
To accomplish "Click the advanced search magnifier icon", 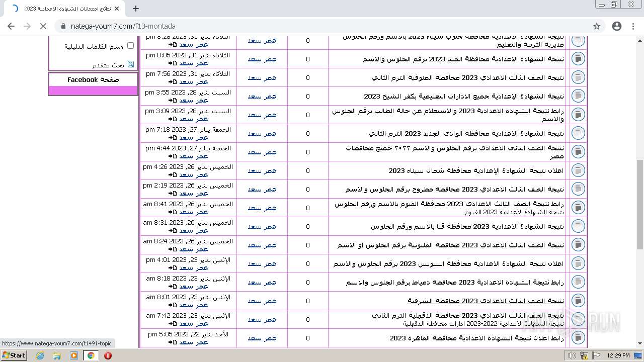I will [131, 64].
